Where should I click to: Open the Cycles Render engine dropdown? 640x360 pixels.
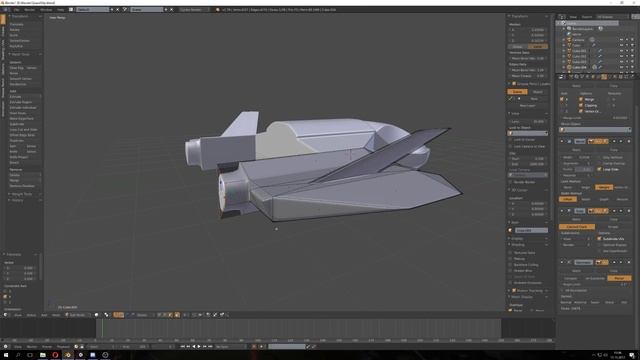194,9
